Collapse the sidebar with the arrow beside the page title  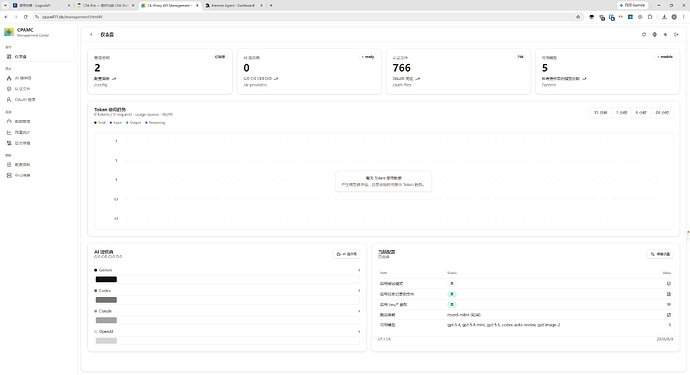coord(91,34)
